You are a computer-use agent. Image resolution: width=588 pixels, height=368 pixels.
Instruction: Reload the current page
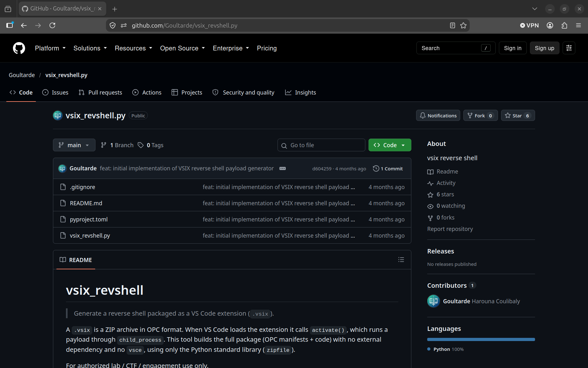[52, 25]
